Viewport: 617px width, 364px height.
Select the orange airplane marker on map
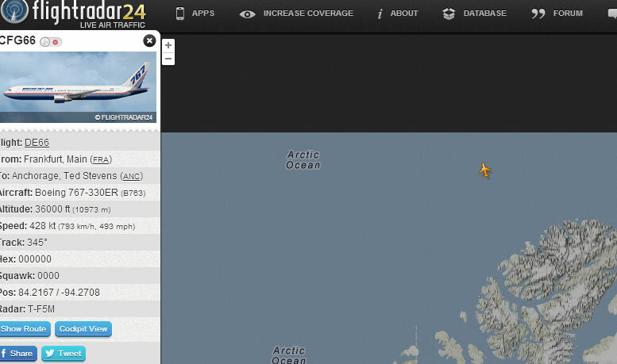coord(484,170)
